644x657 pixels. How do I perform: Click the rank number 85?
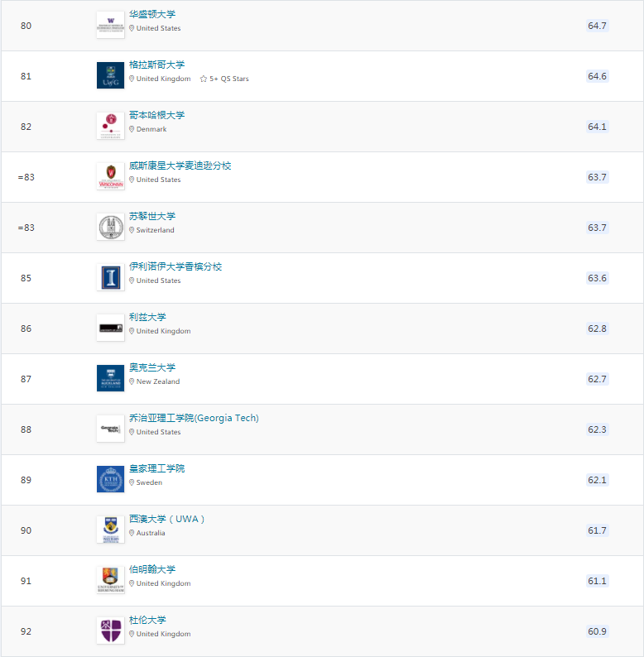[x=26, y=278]
